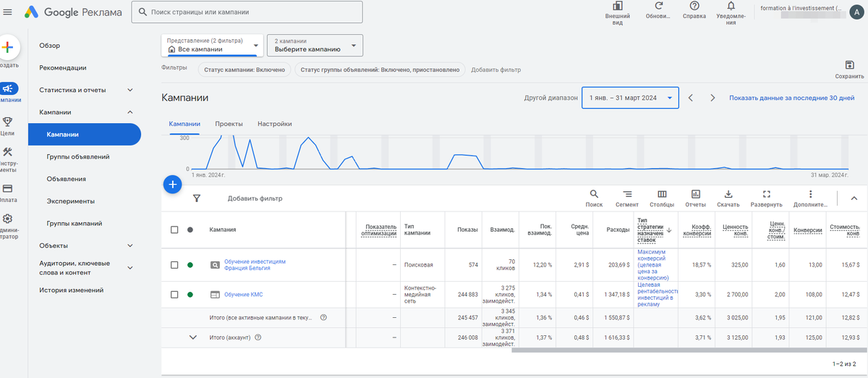868x378 pixels.
Task: Click status dot of Обучение инвестициям campaign
Action: click(x=190, y=265)
